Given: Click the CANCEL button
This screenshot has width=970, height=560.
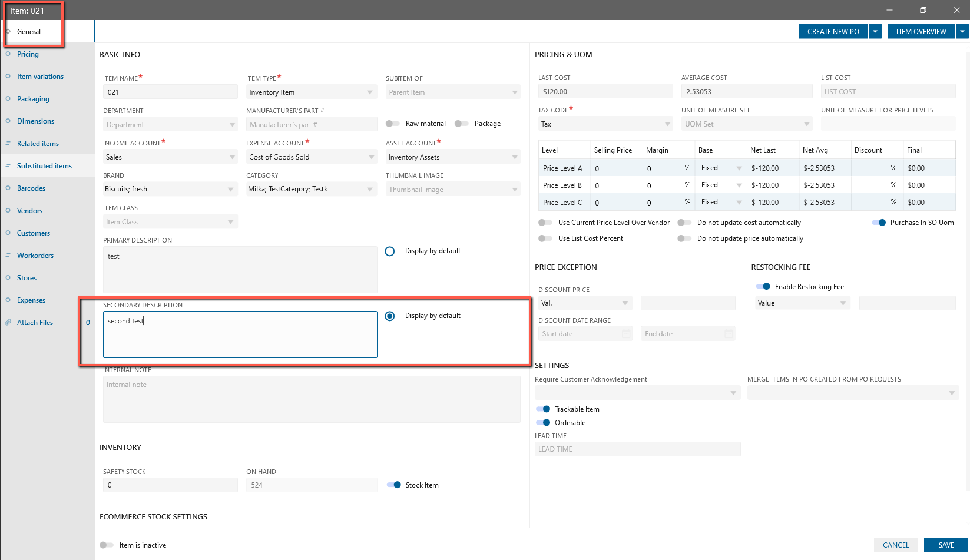Looking at the screenshot, I should click(896, 545).
